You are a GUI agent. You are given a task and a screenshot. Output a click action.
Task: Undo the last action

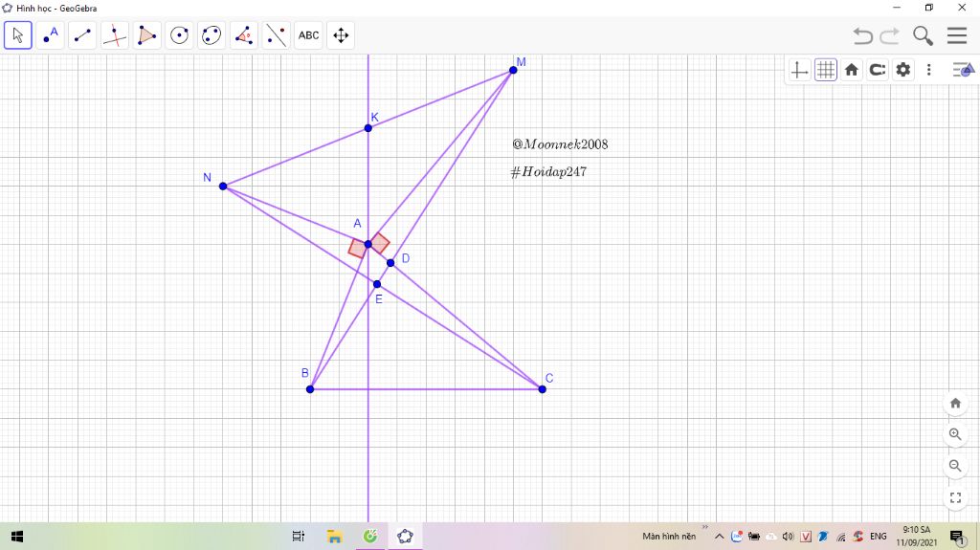click(x=863, y=35)
